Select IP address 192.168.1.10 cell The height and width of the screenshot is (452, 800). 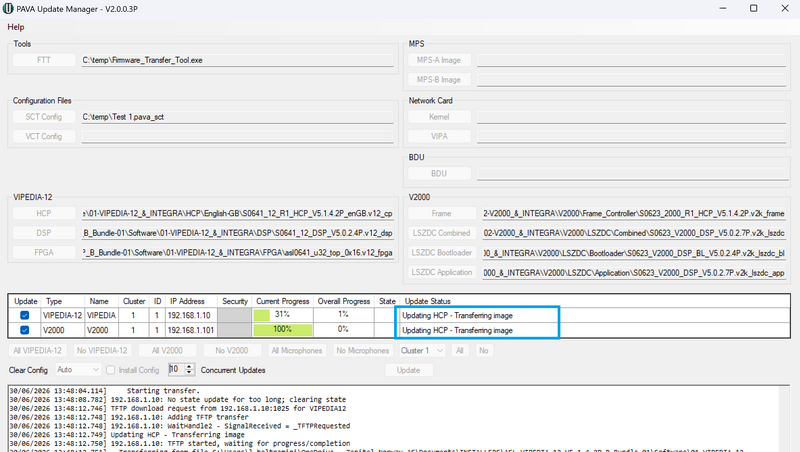pos(190,315)
